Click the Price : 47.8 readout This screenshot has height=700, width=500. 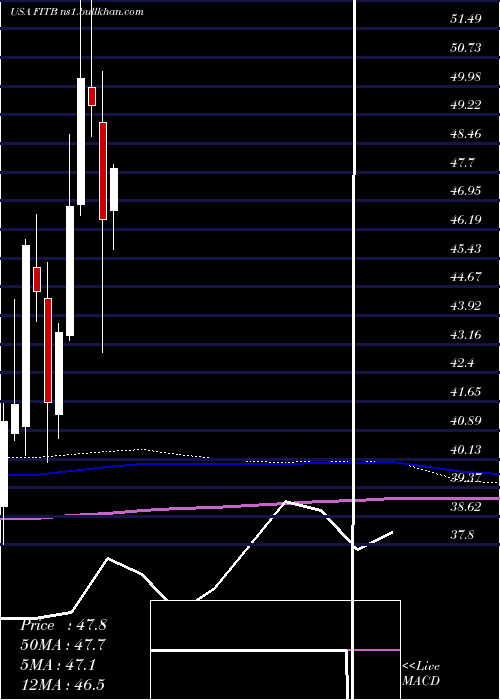(63, 625)
